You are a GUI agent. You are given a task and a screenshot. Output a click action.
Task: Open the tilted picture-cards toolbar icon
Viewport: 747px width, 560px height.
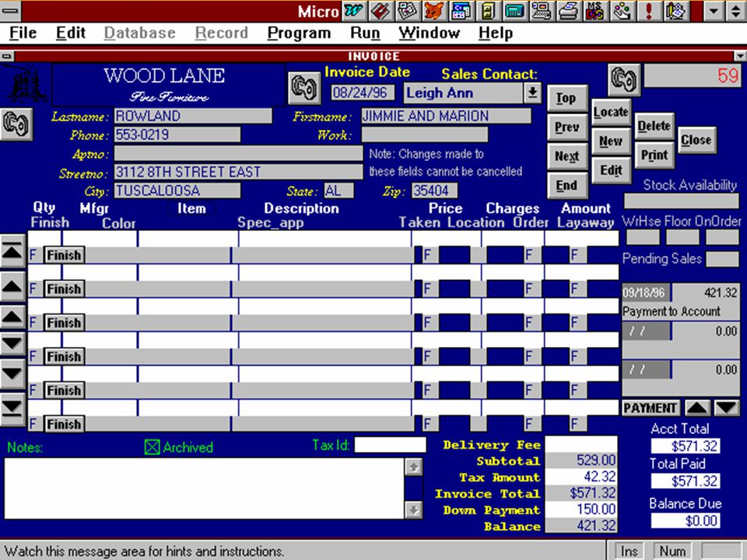[406, 10]
